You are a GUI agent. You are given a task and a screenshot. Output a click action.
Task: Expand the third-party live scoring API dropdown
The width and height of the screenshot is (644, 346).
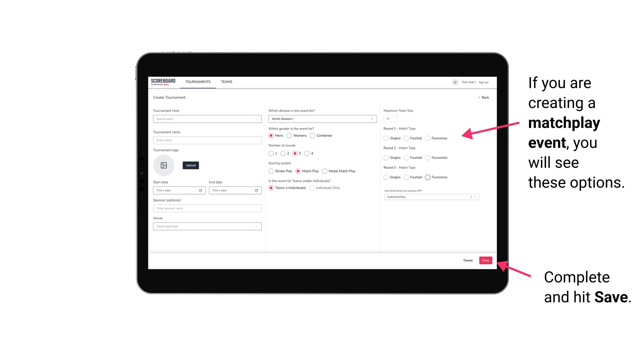pyautogui.click(x=475, y=197)
